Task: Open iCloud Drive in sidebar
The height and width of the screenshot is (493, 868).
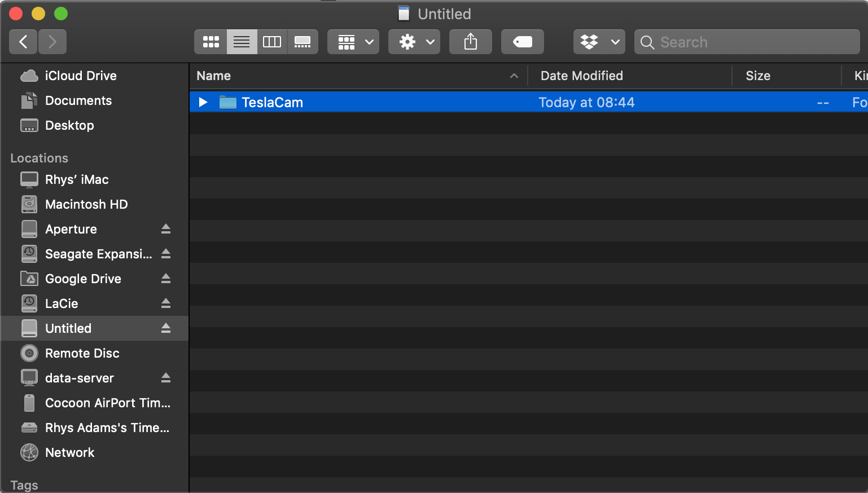Action: tap(80, 76)
